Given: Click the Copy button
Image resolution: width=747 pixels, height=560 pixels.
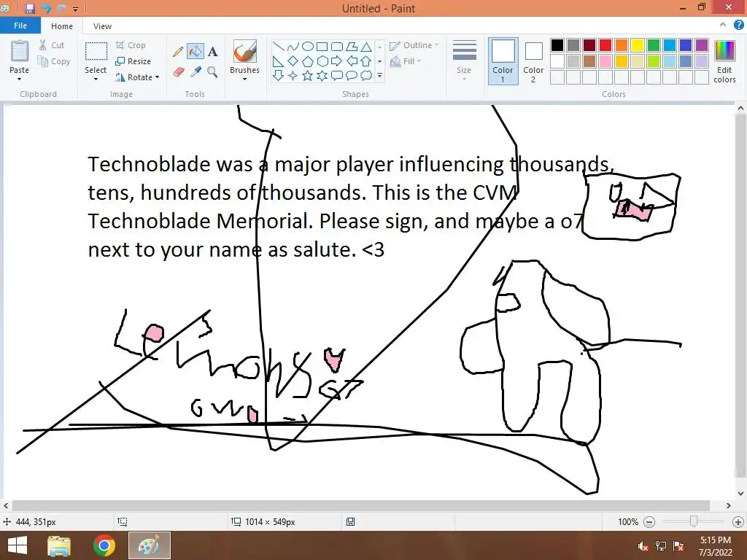Looking at the screenshot, I should click(53, 61).
